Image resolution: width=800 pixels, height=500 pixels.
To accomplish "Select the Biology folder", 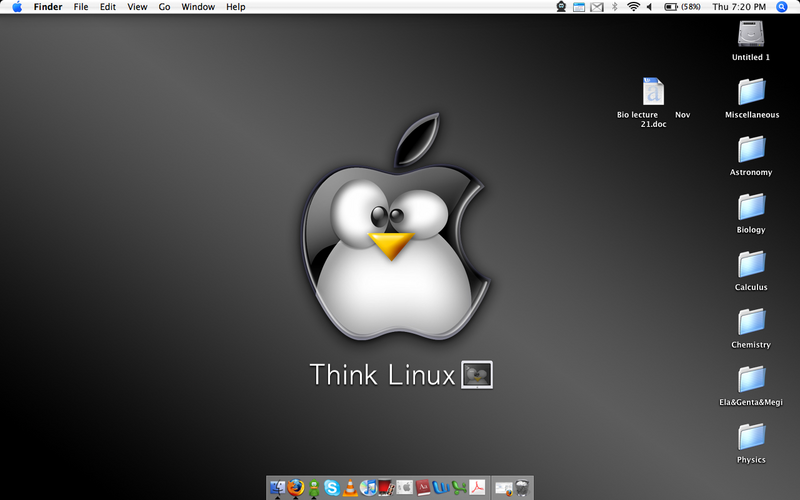I will point(751,214).
